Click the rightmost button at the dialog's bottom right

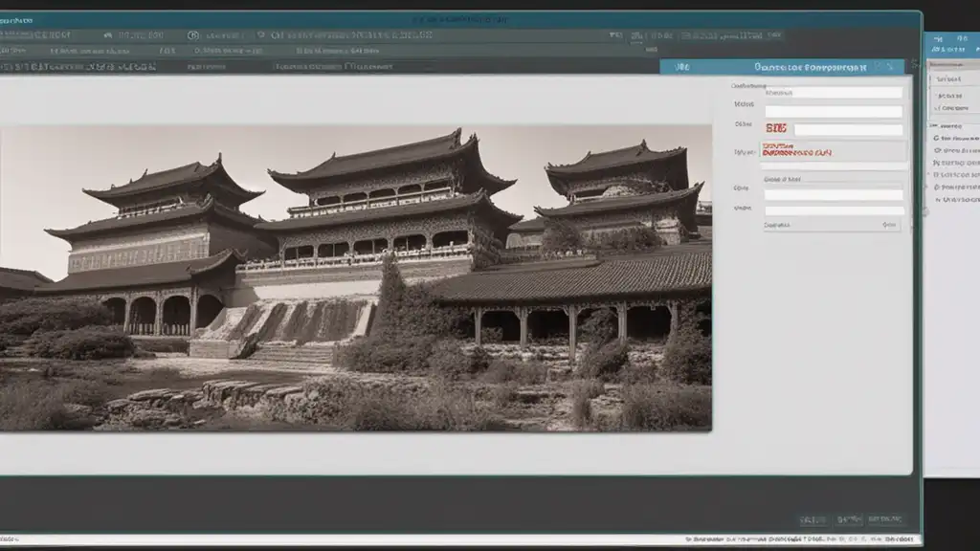(885, 519)
